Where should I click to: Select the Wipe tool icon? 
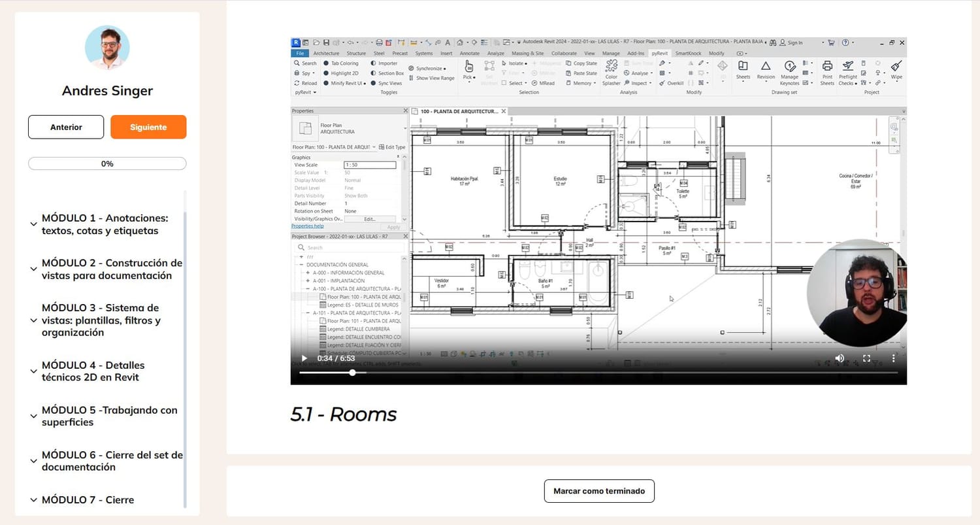click(896, 67)
